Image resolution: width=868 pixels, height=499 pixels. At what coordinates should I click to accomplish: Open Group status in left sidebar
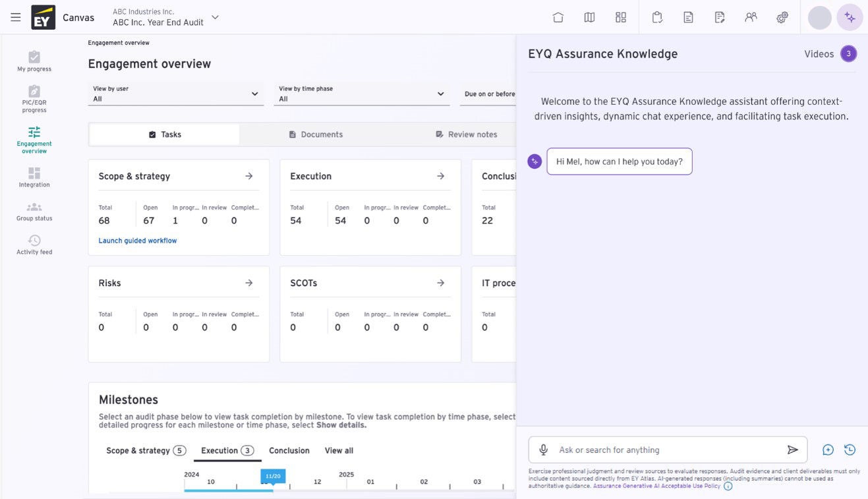pyautogui.click(x=34, y=211)
